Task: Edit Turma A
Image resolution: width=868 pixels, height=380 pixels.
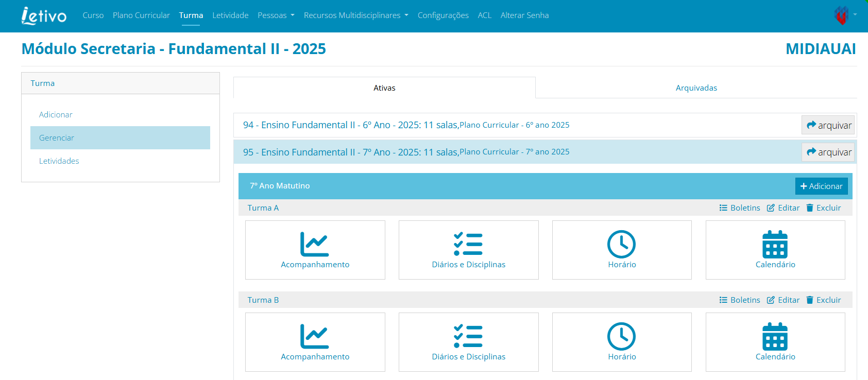Action: click(783, 208)
